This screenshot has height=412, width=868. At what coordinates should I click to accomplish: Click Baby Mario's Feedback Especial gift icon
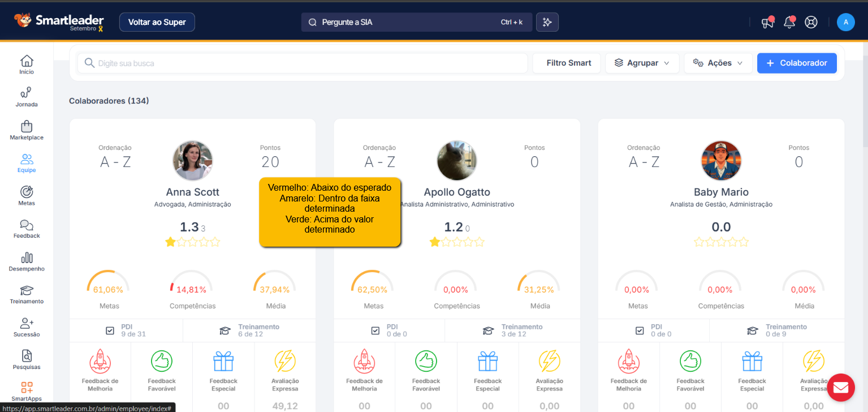pyautogui.click(x=752, y=360)
